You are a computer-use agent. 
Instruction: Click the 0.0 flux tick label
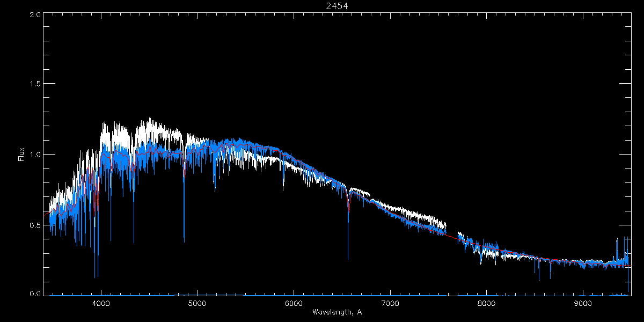[34, 293]
